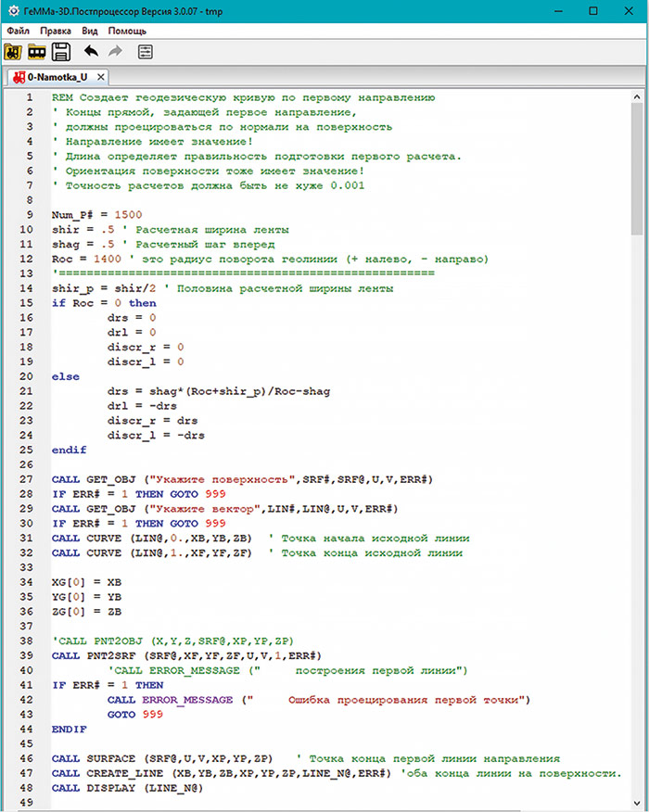The height and width of the screenshot is (812, 649).
Task: Undo with the left arrow icon
Action: [91, 51]
